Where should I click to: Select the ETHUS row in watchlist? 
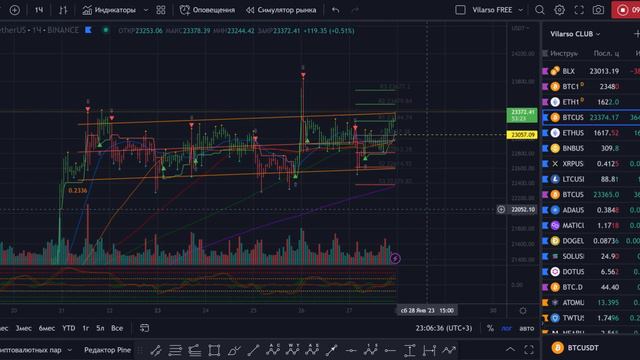(x=591, y=133)
